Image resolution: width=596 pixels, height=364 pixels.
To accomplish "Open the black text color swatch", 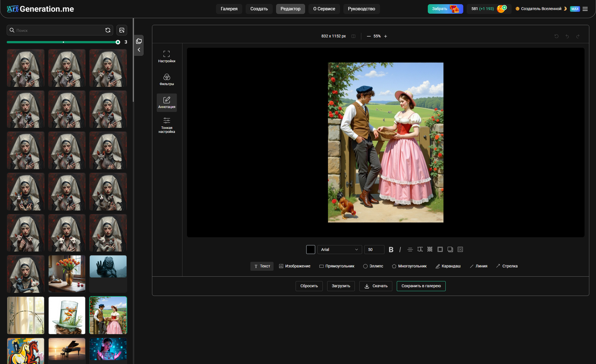I will click(310, 250).
